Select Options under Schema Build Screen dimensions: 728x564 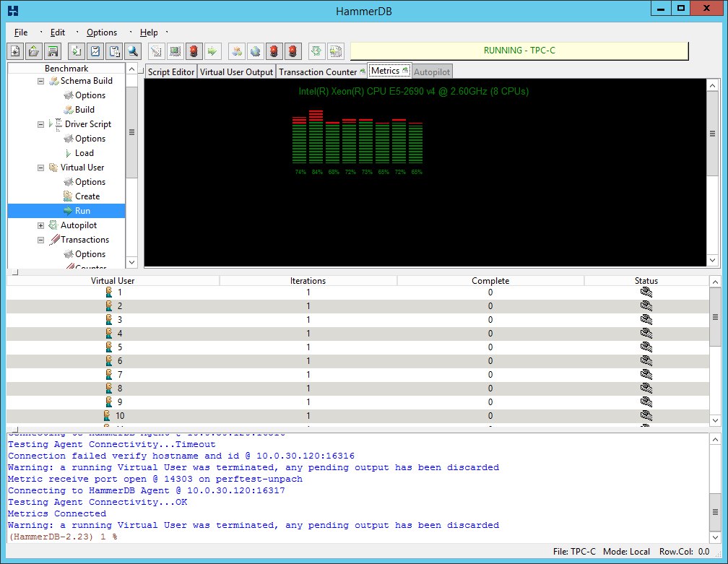[x=90, y=95]
